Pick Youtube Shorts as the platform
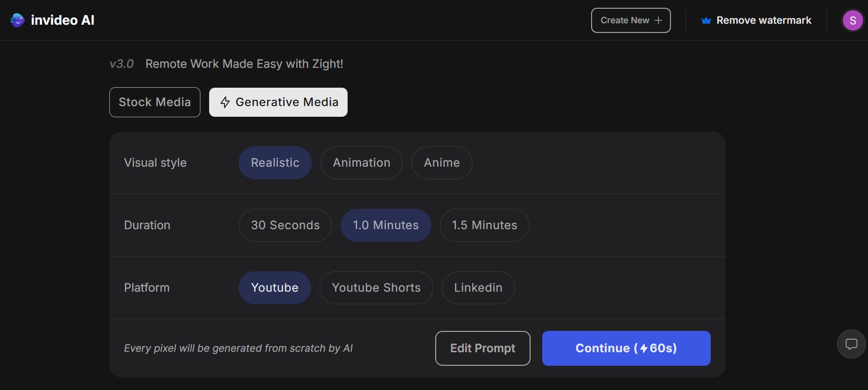The height and width of the screenshot is (390, 868). [x=376, y=288]
